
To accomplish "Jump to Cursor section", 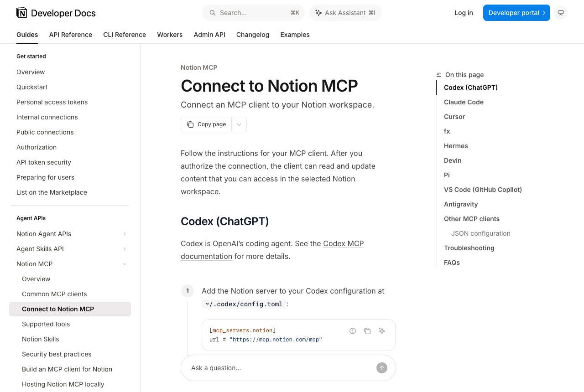I will coord(454,117).
